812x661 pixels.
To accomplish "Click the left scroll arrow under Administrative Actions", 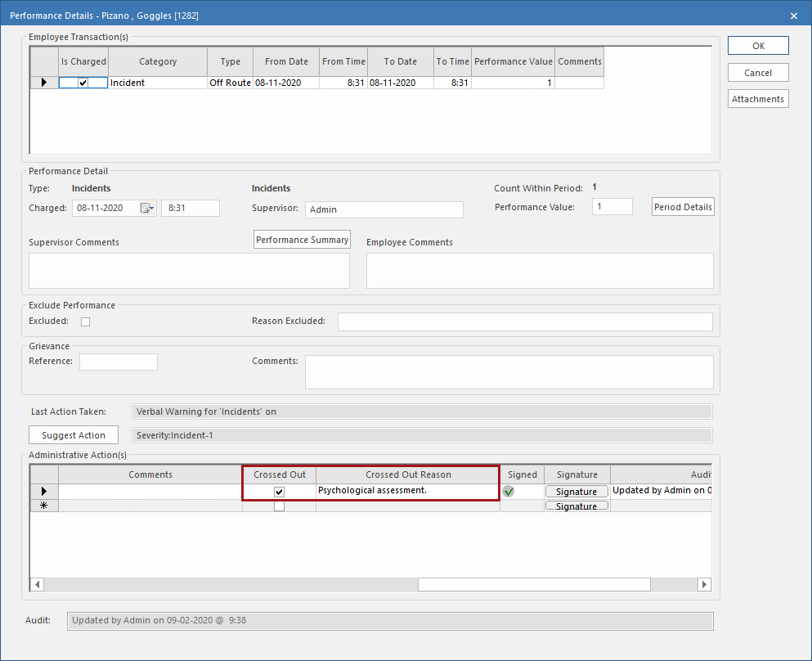I will point(36,584).
